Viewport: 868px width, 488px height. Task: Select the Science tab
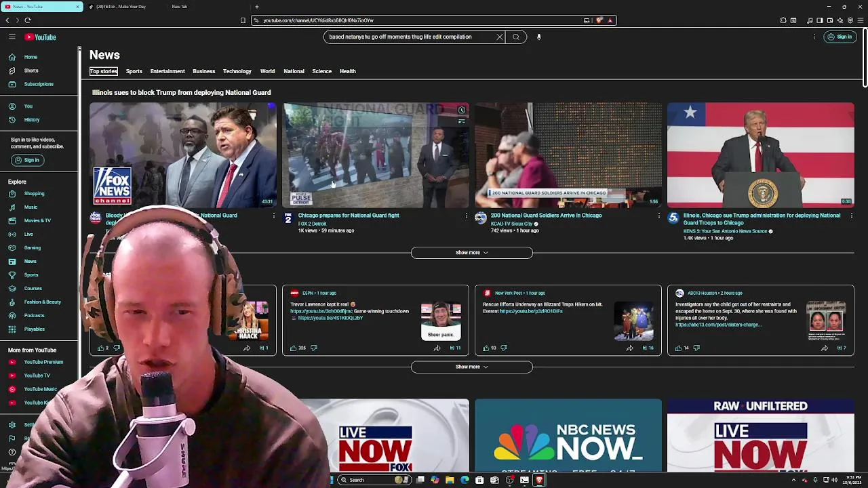pos(322,71)
